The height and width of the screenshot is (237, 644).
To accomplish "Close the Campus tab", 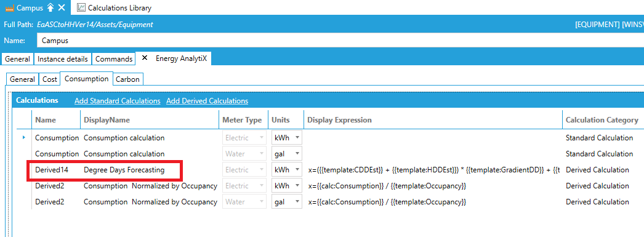I will tap(61, 7).
